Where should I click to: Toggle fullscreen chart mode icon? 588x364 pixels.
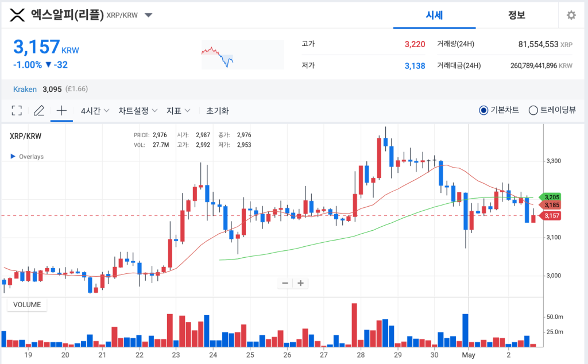[17, 110]
